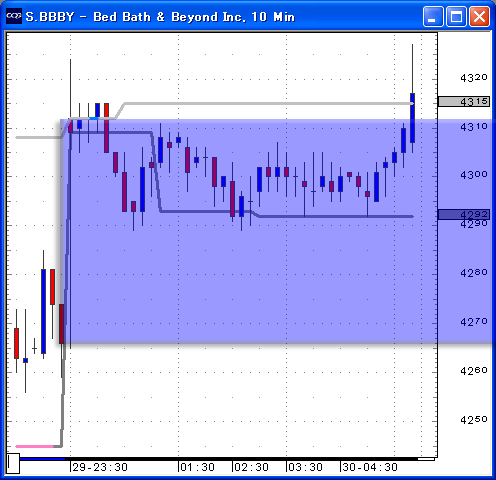Maximize the S.BBBY chart window
496x480 pixels.
(x=456, y=16)
